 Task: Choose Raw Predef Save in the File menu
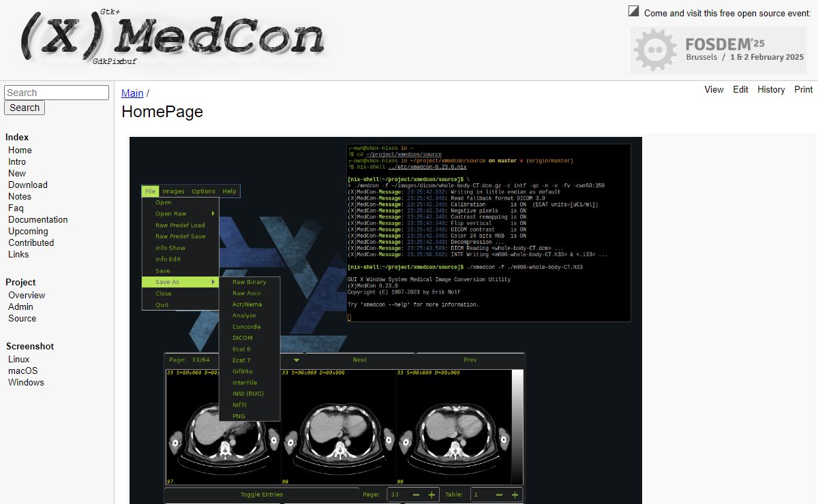(x=181, y=236)
